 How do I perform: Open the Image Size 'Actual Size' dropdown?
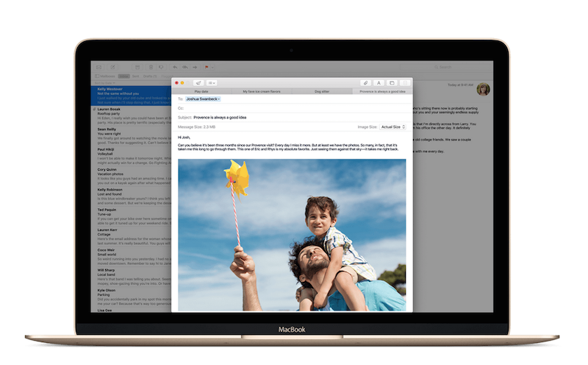coord(392,127)
